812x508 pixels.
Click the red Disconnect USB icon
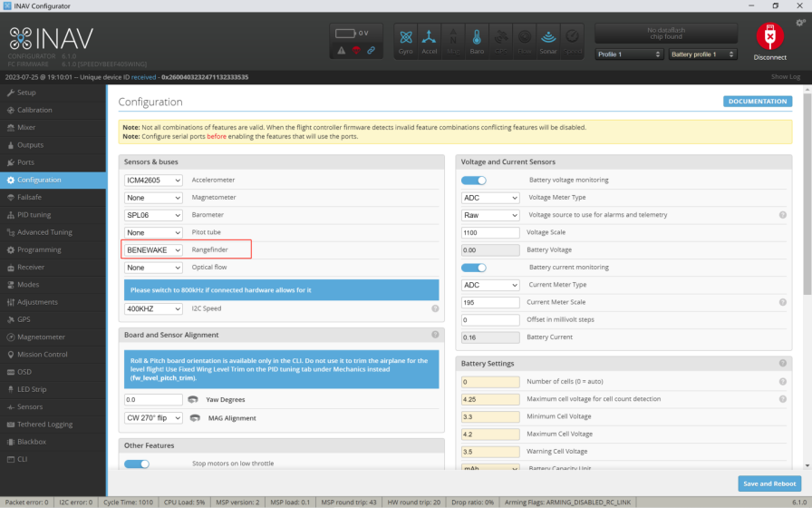click(770, 36)
